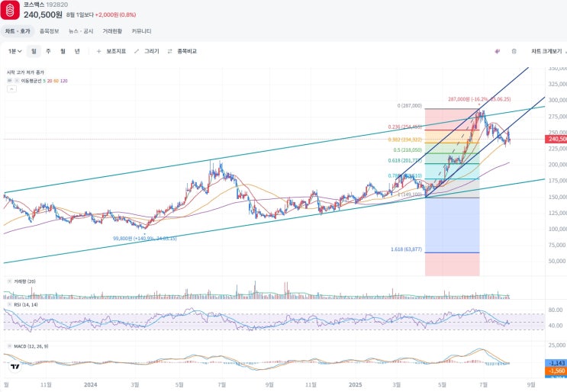This screenshot has width=567, height=392.
Task: Click the 240,500원 price heading
Action: 43,14
